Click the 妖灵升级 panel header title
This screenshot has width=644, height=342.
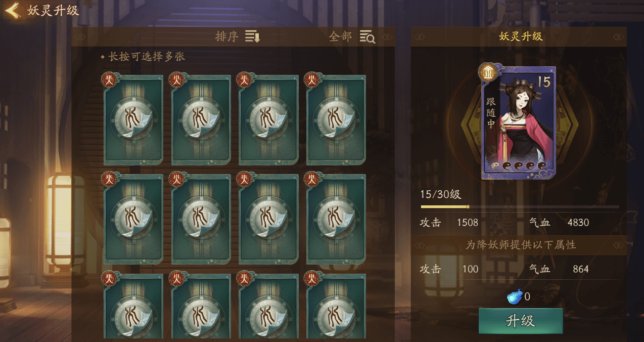(x=521, y=36)
